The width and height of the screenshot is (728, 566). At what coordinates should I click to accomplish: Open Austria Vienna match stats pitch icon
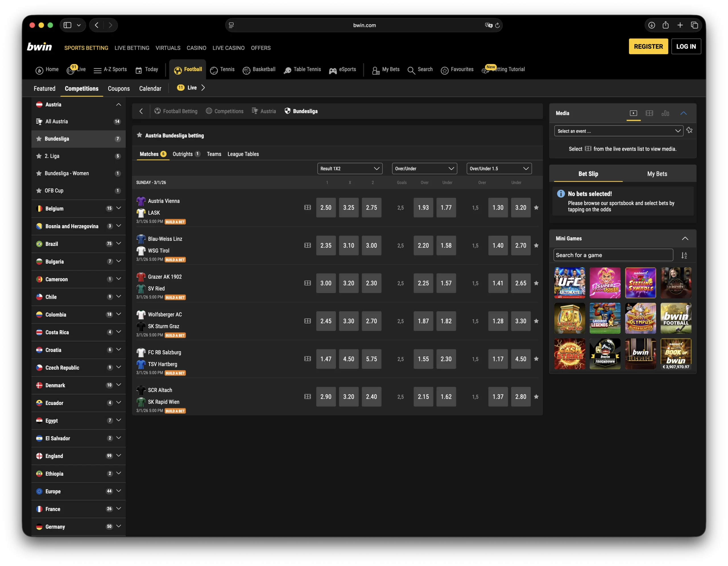pyautogui.click(x=307, y=208)
